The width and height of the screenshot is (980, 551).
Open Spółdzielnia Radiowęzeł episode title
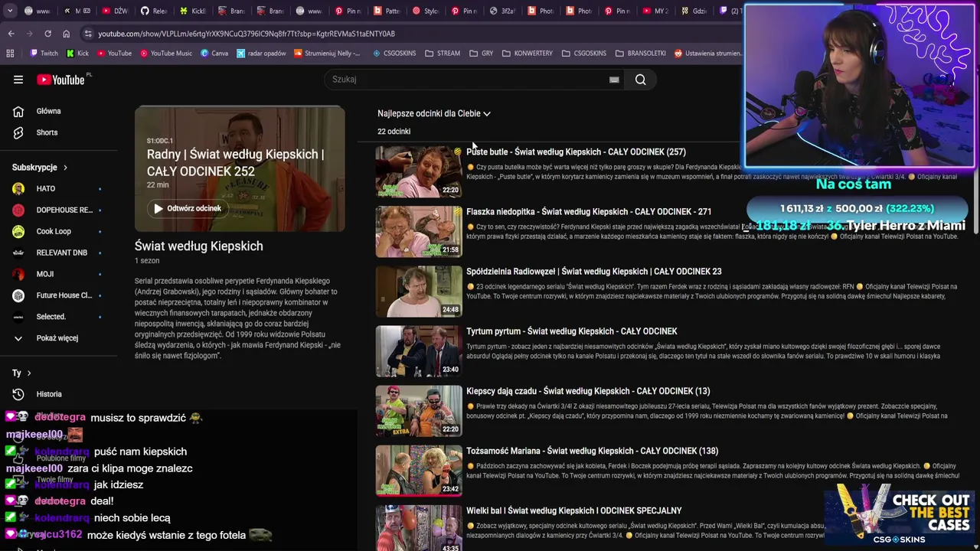(593, 272)
